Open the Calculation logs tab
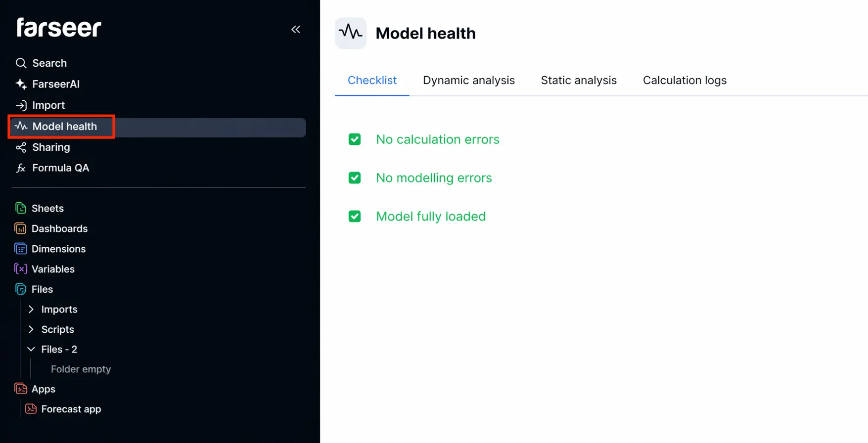The image size is (868, 443). click(x=685, y=80)
